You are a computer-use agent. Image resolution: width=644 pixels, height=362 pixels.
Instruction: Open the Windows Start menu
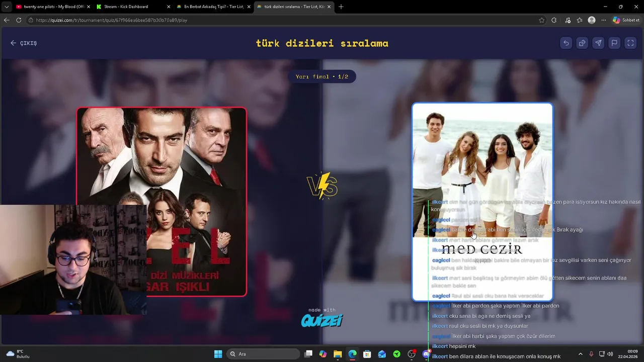coord(218,354)
